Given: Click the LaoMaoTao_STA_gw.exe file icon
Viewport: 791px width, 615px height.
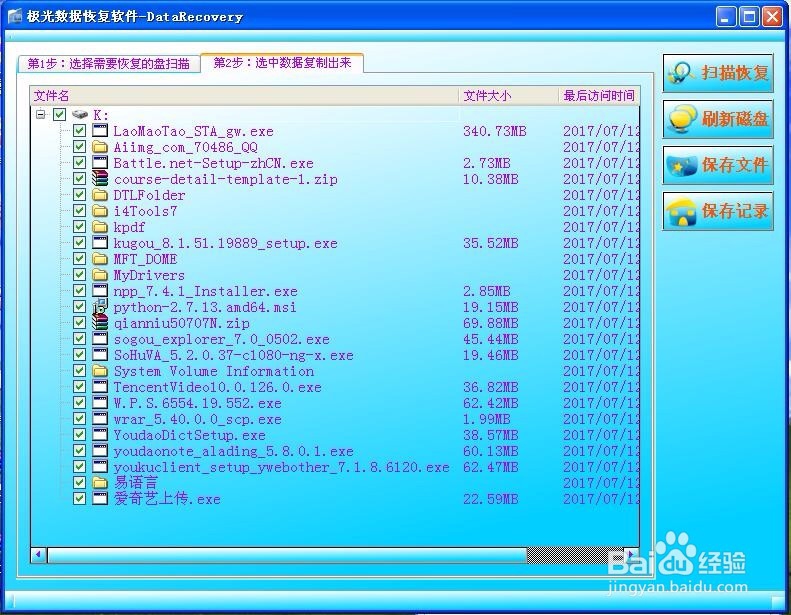Looking at the screenshot, I should 100,131.
